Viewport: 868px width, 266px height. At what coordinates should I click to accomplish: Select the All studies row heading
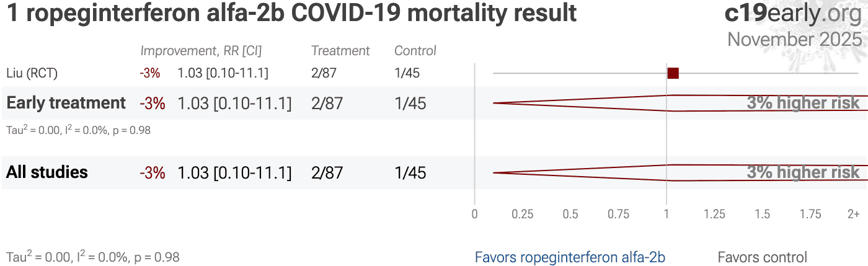coord(47,172)
